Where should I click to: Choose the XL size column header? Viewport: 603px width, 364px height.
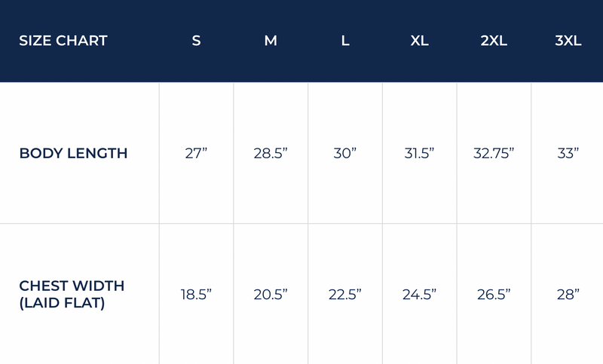(x=420, y=41)
